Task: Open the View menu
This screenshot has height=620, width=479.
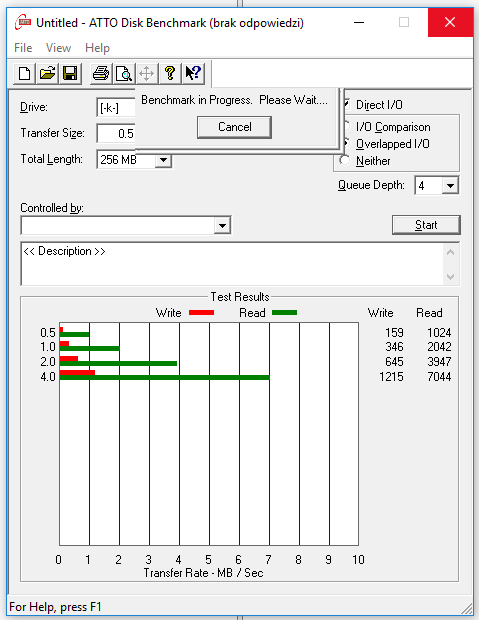Action: tap(58, 48)
